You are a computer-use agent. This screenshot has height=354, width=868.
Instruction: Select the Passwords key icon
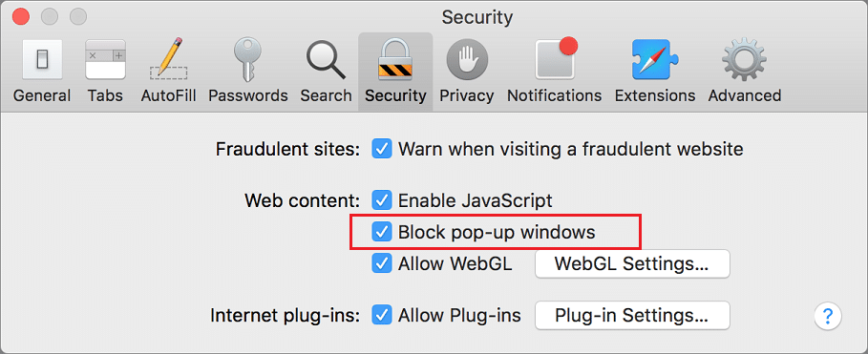[247, 72]
